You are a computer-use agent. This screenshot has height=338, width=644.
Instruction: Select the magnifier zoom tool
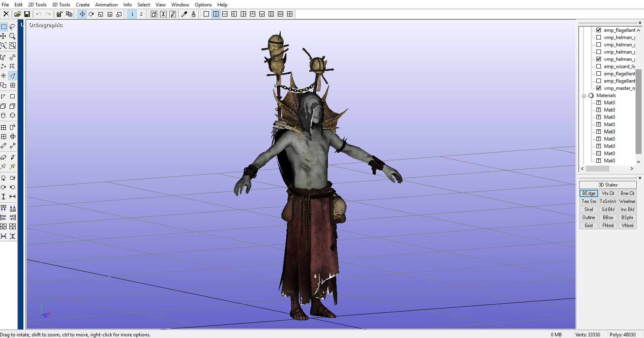(13, 36)
